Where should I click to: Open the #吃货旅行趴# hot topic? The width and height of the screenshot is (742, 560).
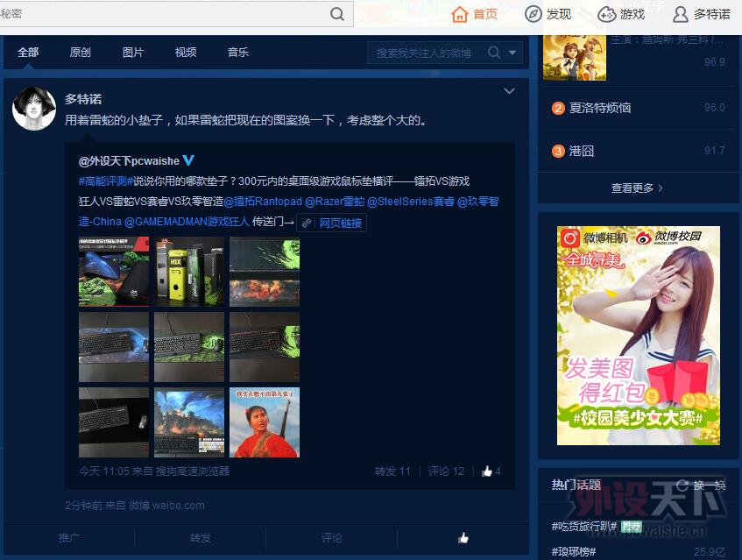[x=584, y=526]
